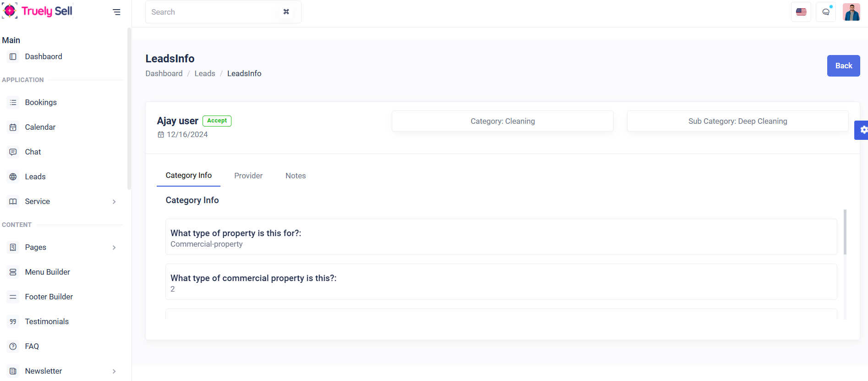This screenshot has width=868, height=381.
Task: Expand the Newsletter submenu
Action: [114, 371]
